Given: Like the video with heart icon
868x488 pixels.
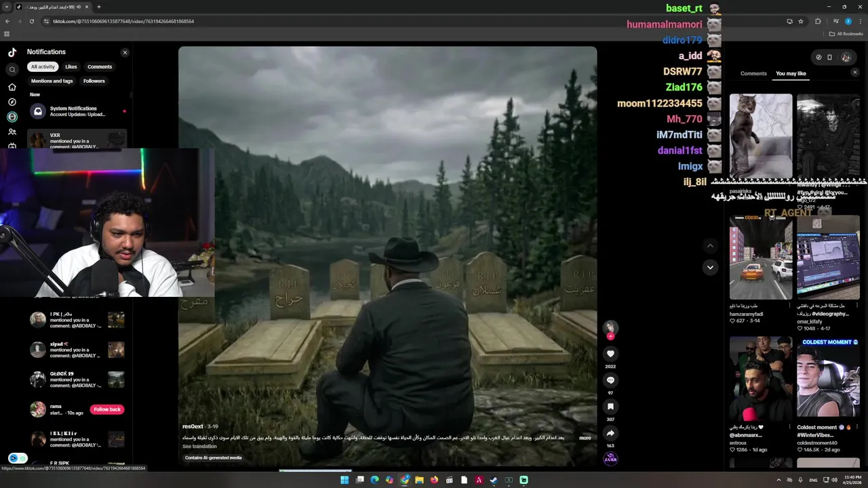Looking at the screenshot, I should [x=610, y=354].
